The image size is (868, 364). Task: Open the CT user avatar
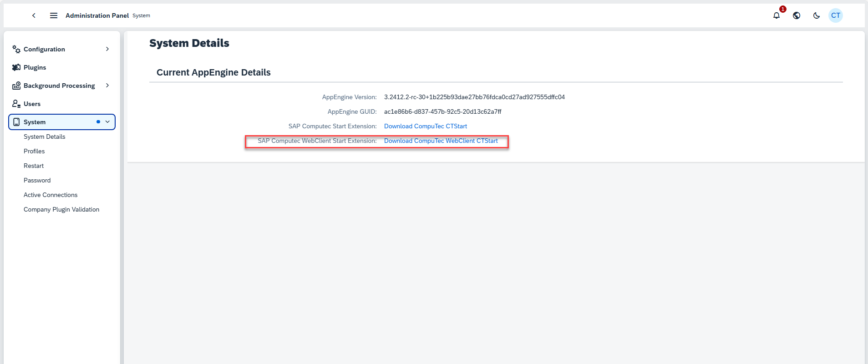click(x=836, y=15)
